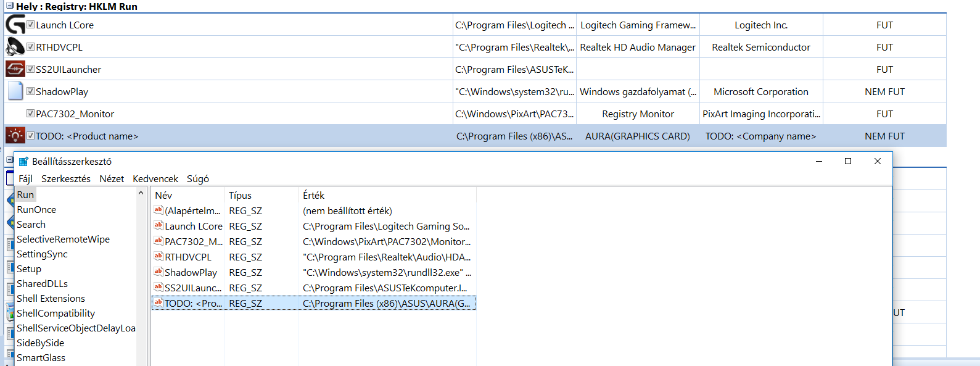Select the SettingSync key

click(x=42, y=254)
